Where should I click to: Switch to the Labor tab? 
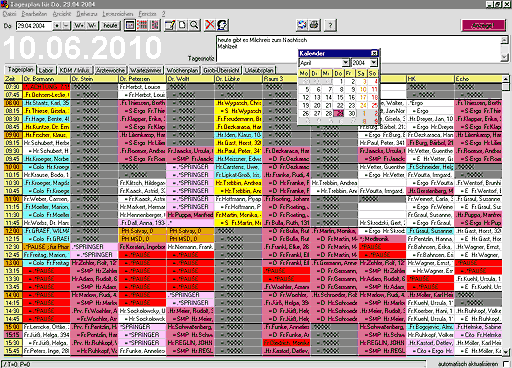tap(46, 70)
